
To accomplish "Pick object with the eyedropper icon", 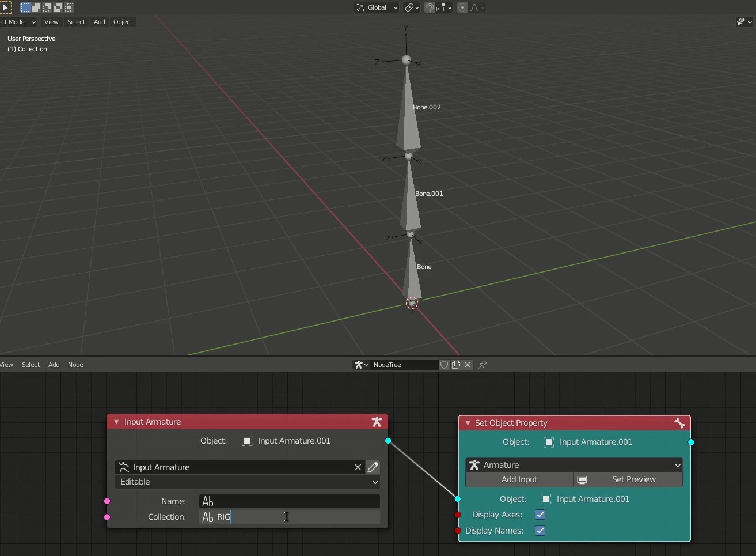I will point(373,467).
